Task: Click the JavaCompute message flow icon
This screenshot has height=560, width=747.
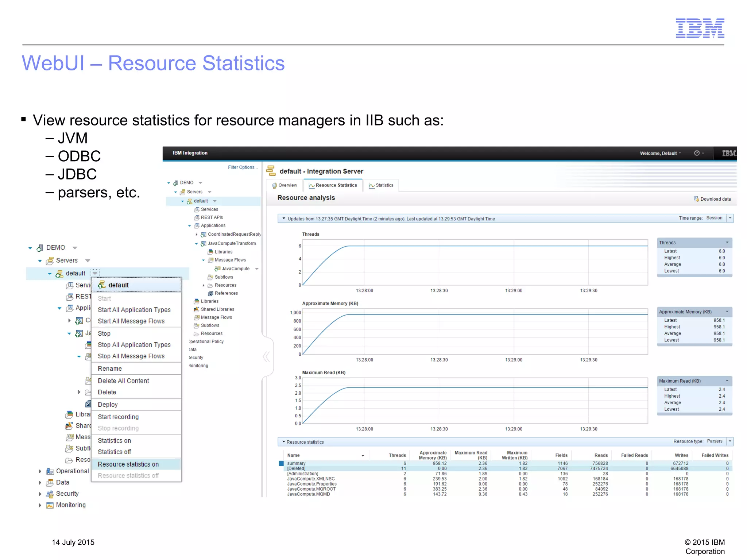Action: (217, 269)
